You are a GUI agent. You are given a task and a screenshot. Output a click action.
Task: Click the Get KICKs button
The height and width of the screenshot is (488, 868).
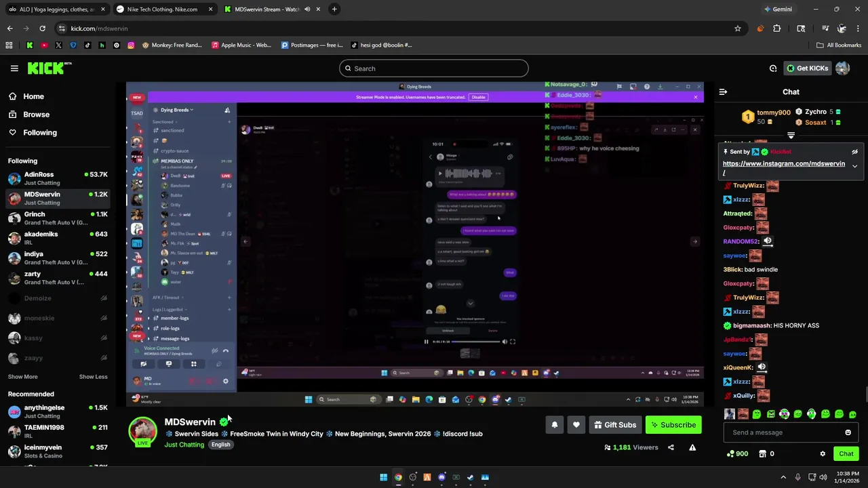[x=807, y=68]
